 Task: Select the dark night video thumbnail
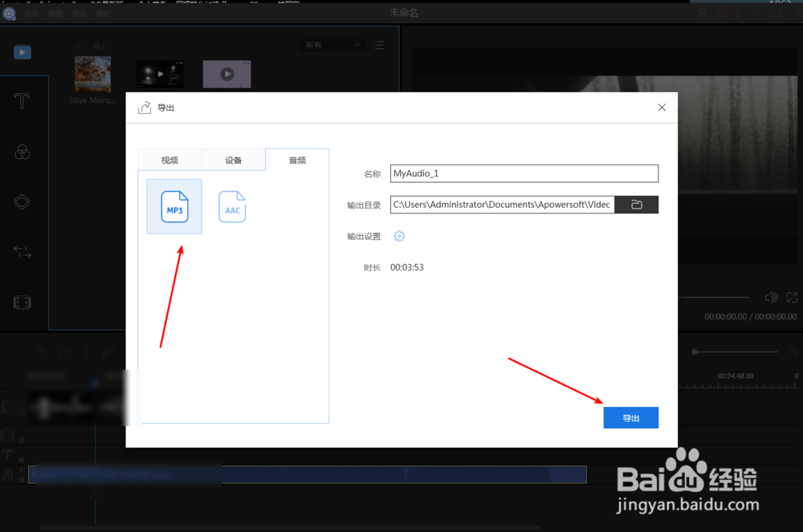click(x=160, y=74)
